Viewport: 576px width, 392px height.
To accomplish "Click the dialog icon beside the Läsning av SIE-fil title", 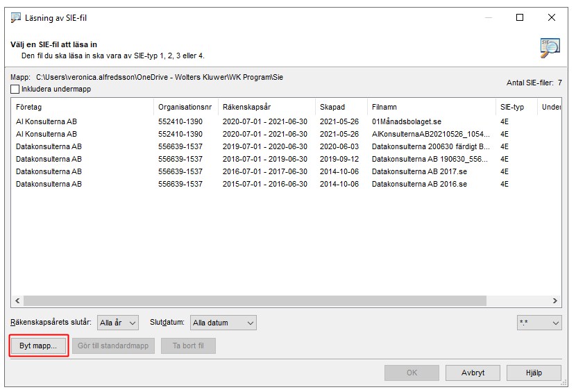I will [x=16, y=17].
